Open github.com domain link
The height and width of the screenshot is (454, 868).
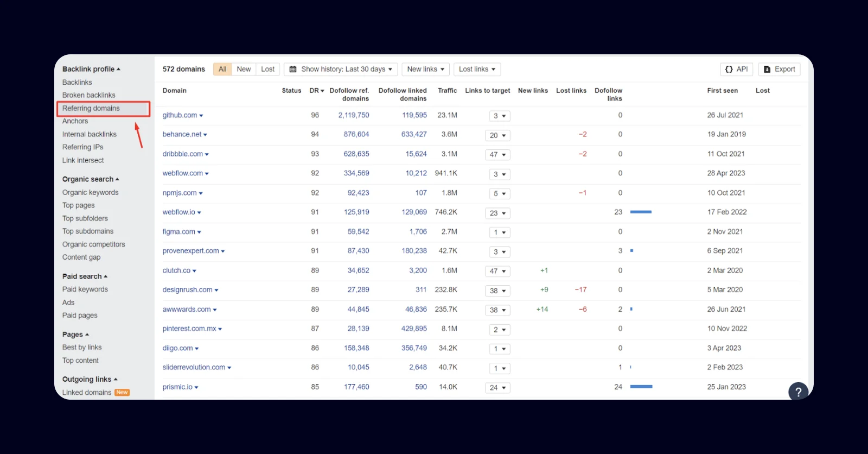click(180, 115)
